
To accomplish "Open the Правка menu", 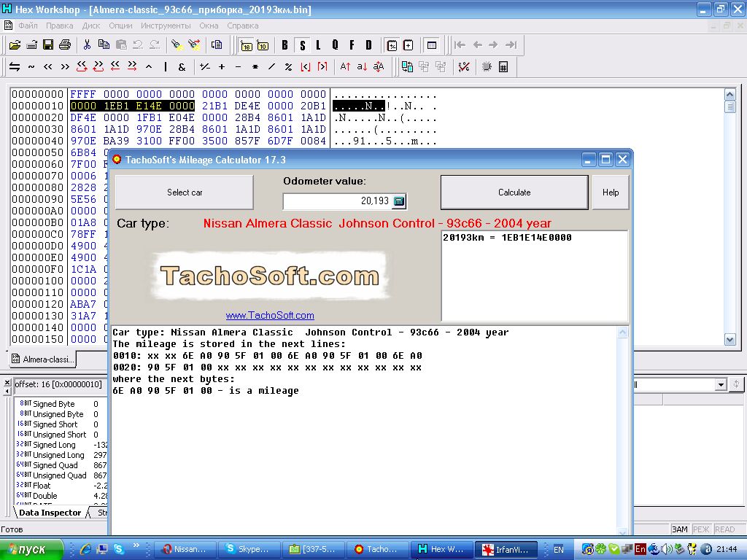I will click(x=60, y=26).
